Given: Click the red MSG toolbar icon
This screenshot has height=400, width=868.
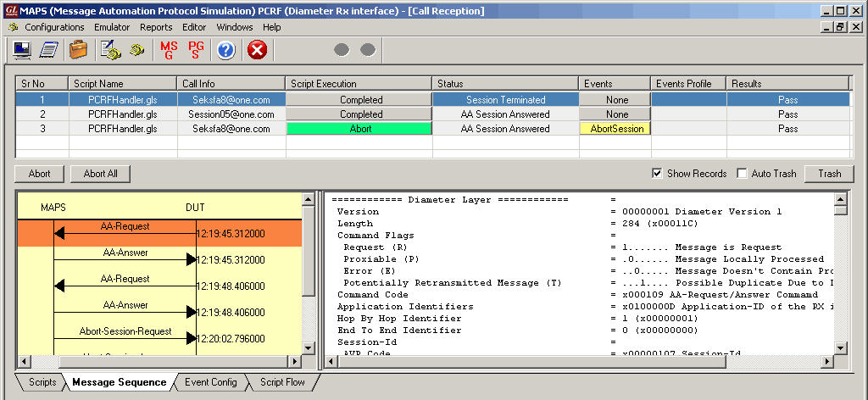Looking at the screenshot, I should (x=169, y=50).
